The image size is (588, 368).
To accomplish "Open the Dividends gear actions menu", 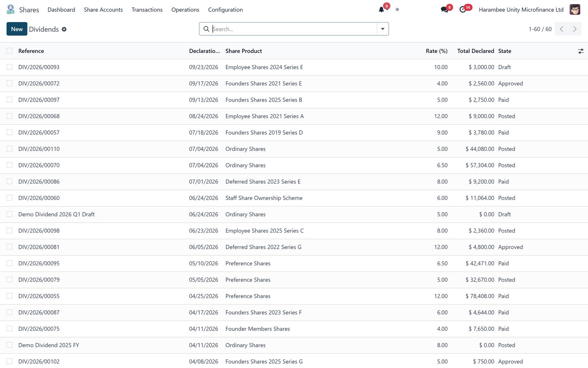I will pyautogui.click(x=64, y=29).
